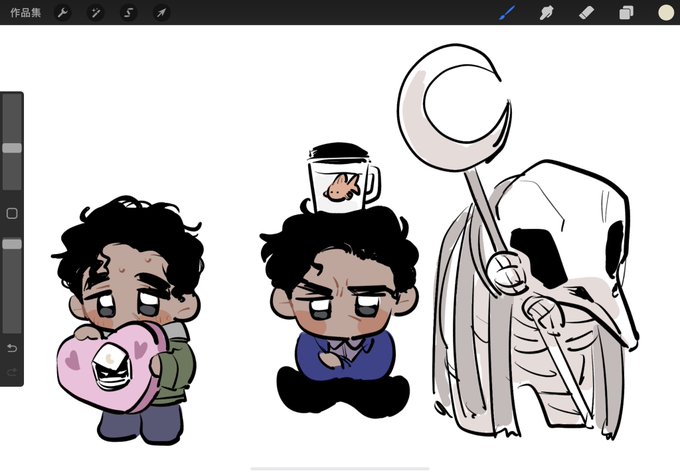The width and height of the screenshot is (680, 475).
Task: Undo the last stroke with the undo arrow
Action: (x=12, y=348)
